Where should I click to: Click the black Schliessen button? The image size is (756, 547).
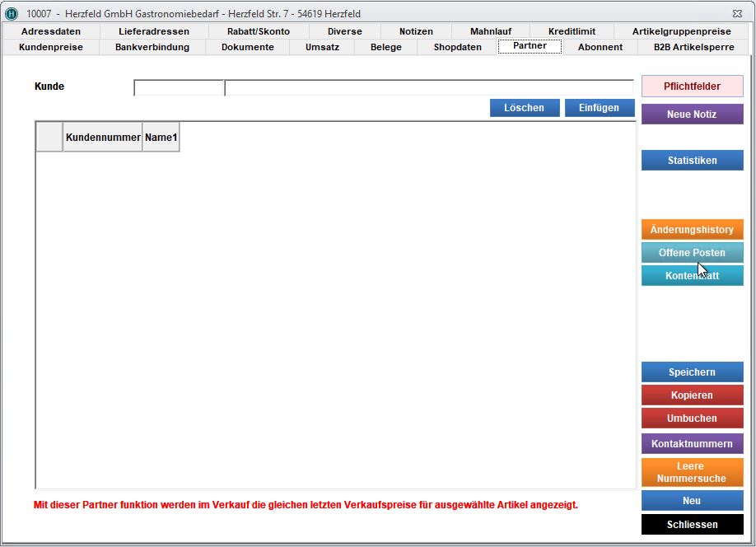point(692,525)
